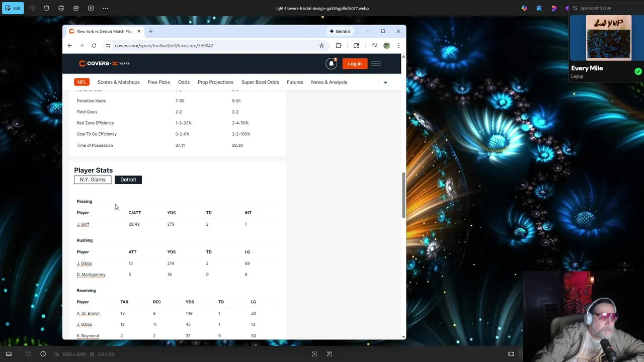Viewport: 644px width, 362px height.
Task: Open K. Raymond player link
Action: coord(88,336)
